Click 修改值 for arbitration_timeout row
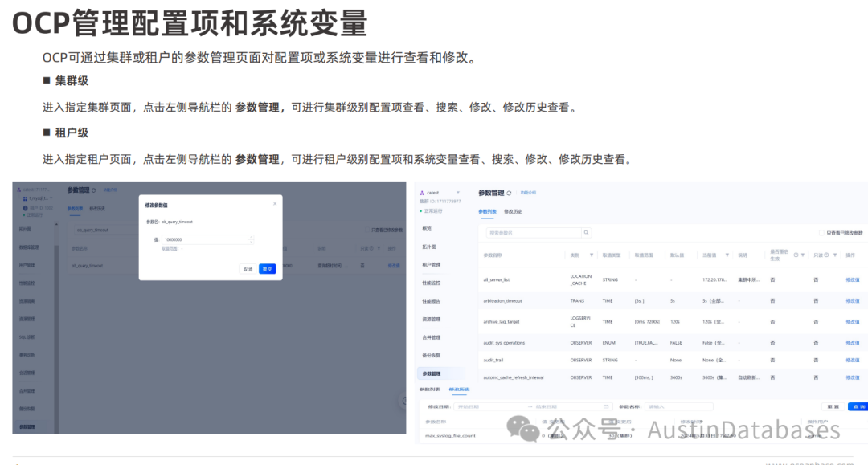The height and width of the screenshot is (465, 868). click(x=853, y=301)
